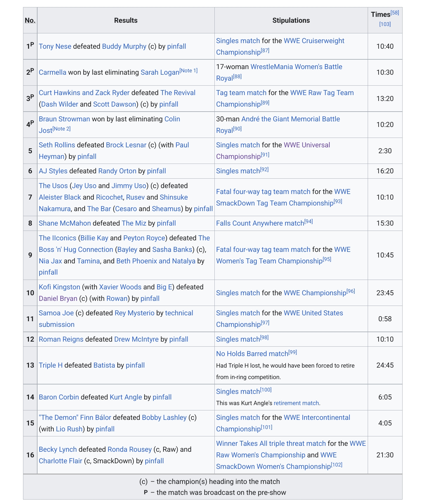Click the Braun Strowman link
The image size is (425, 504).
point(64,119)
